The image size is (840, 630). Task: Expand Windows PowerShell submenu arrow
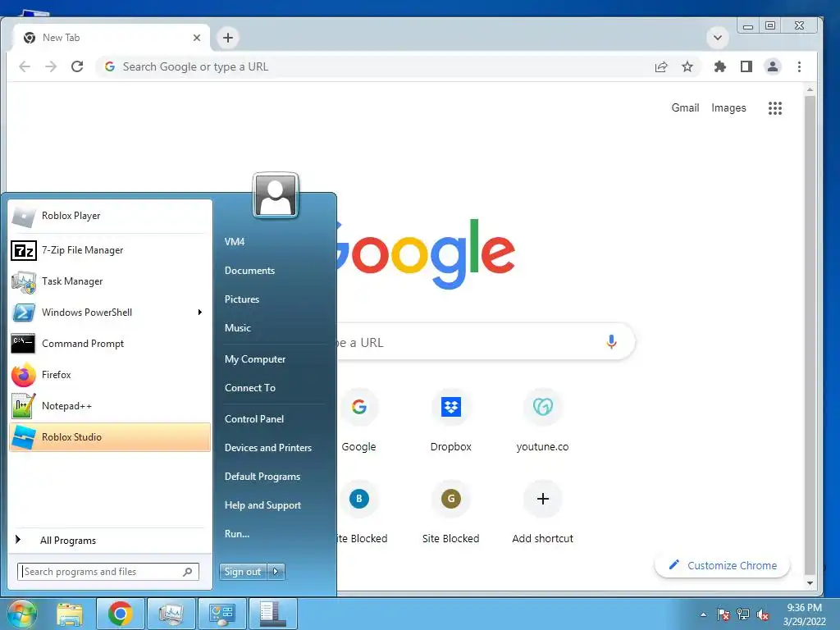[200, 313]
